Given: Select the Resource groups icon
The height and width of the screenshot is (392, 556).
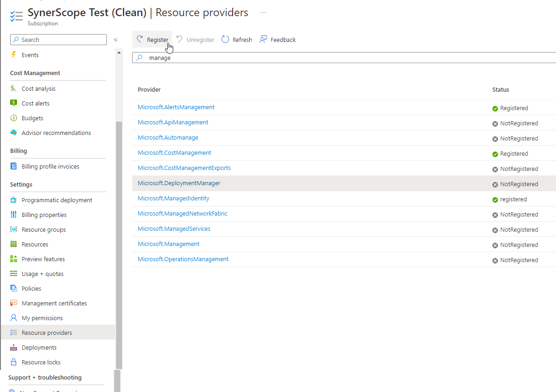Looking at the screenshot, I should pyautogui.click(x=14, y=229).
